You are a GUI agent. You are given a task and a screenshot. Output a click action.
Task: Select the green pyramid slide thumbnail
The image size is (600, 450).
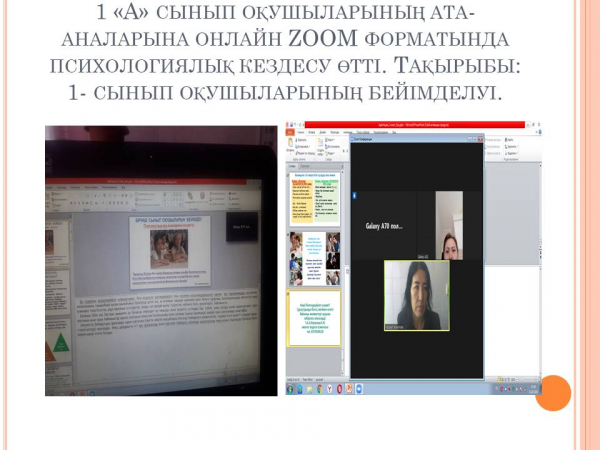[x=61, y=342]
